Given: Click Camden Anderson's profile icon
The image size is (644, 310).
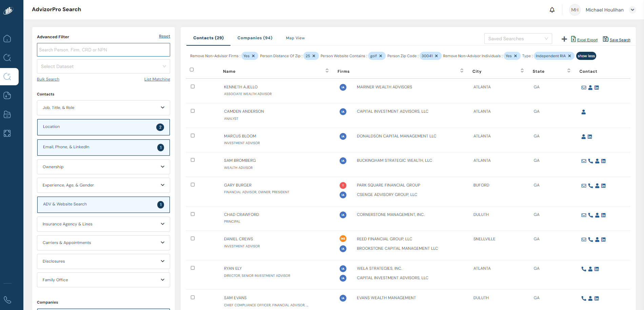Looking at the screenshot, I should coord(584,112).
